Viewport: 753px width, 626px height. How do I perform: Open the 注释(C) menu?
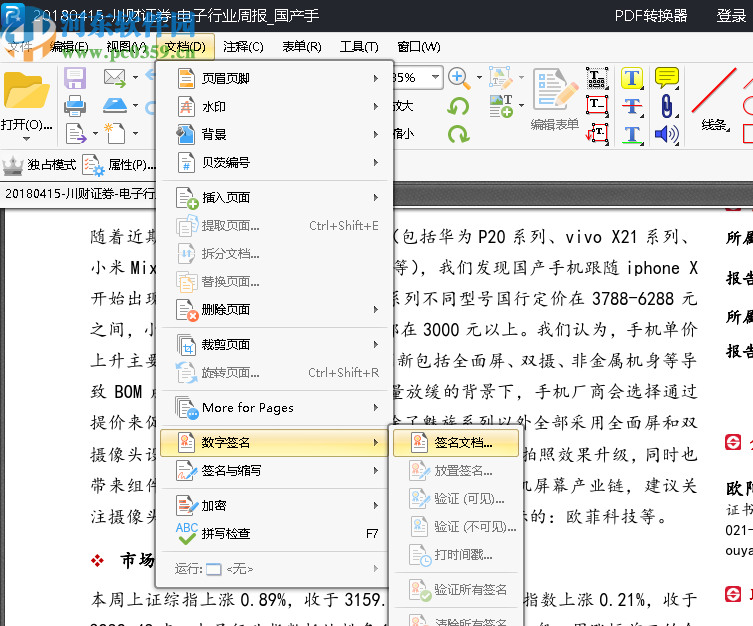[x=243, y=47]
